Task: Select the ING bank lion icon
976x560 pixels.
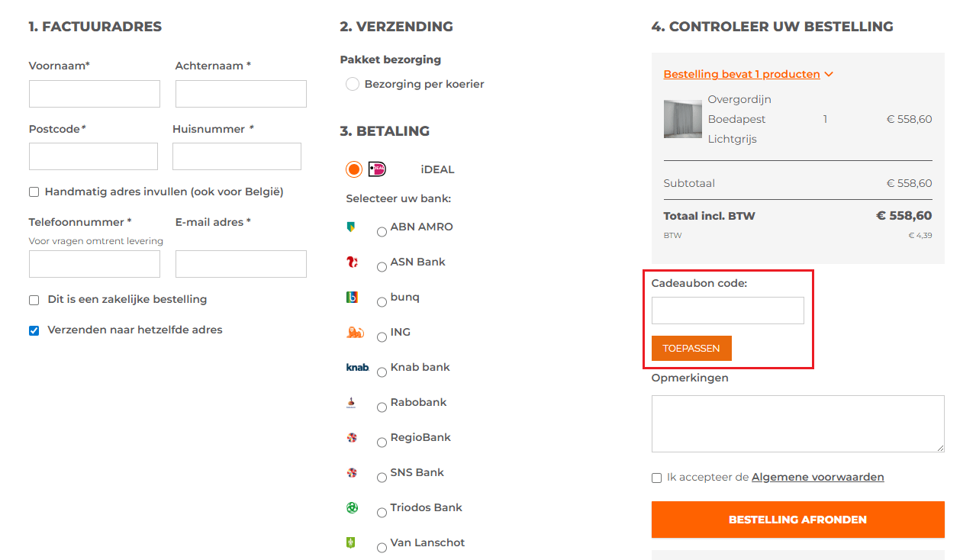Action: pos(355,333)
